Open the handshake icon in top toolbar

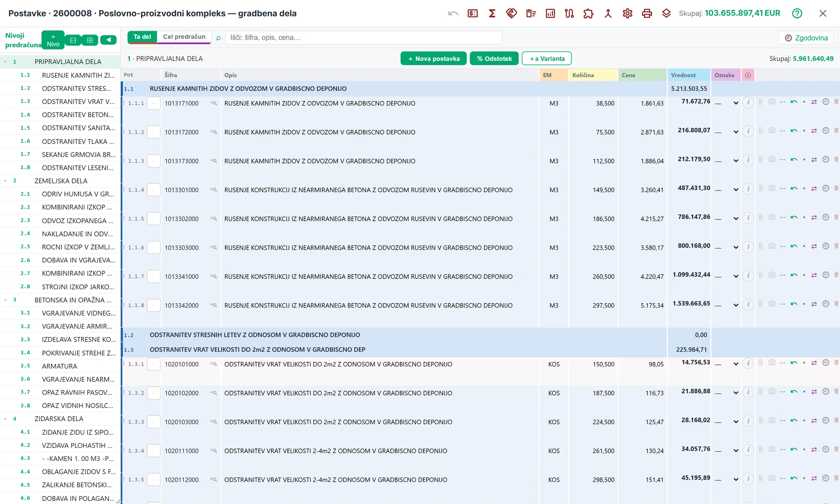coord(511,13)
